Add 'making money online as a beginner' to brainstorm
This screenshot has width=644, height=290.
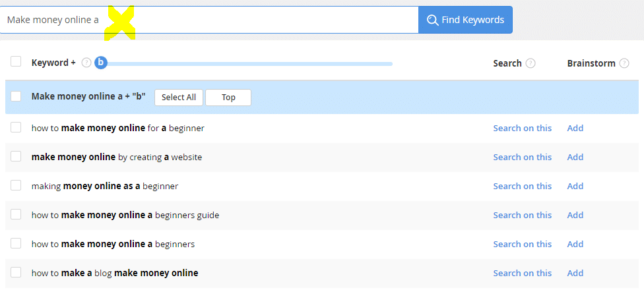pos(575,187)
